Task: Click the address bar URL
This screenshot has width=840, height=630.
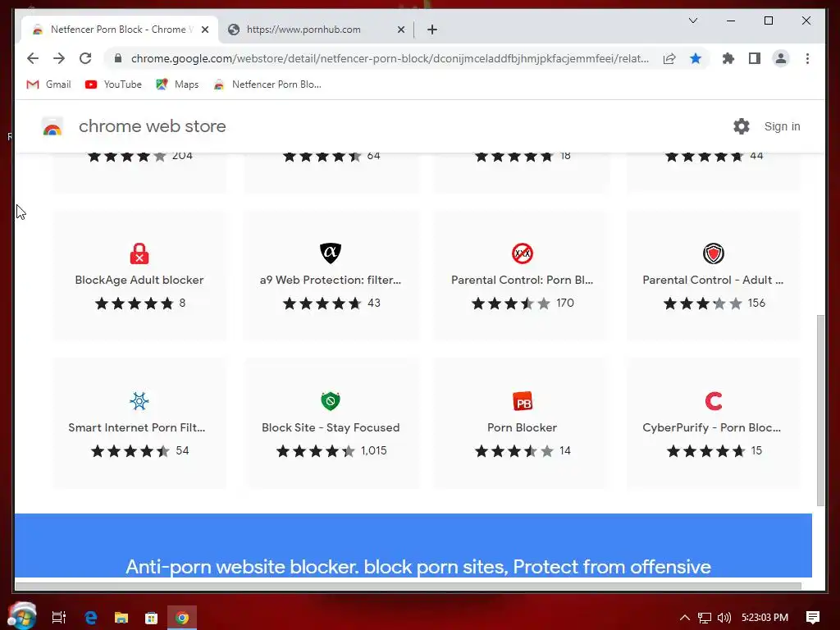Action: [390, 58]
